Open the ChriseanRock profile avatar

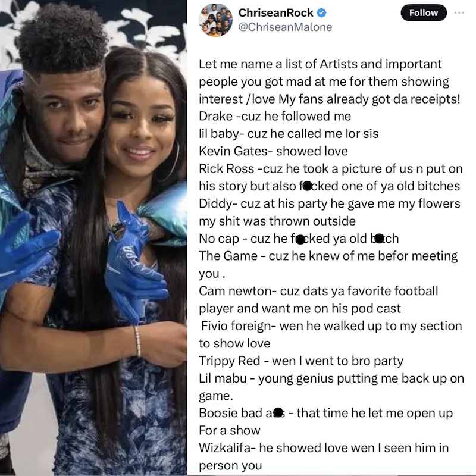click(215, 20)
